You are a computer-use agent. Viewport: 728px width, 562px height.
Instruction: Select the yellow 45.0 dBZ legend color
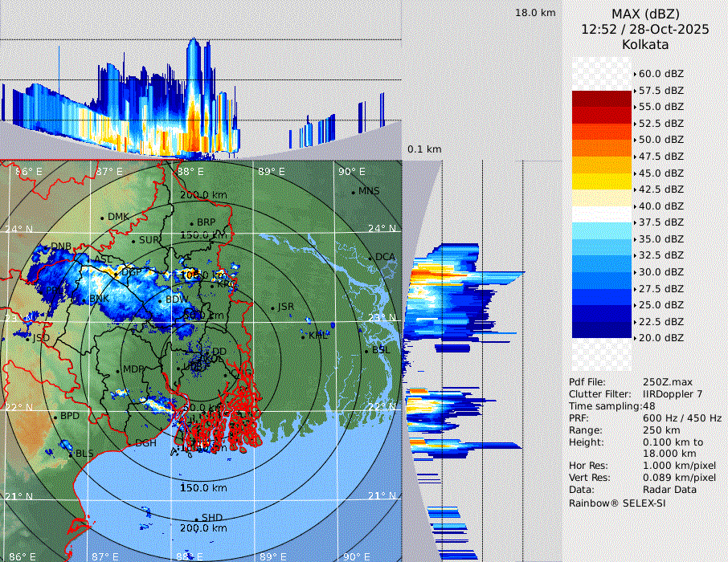point(602,165)
